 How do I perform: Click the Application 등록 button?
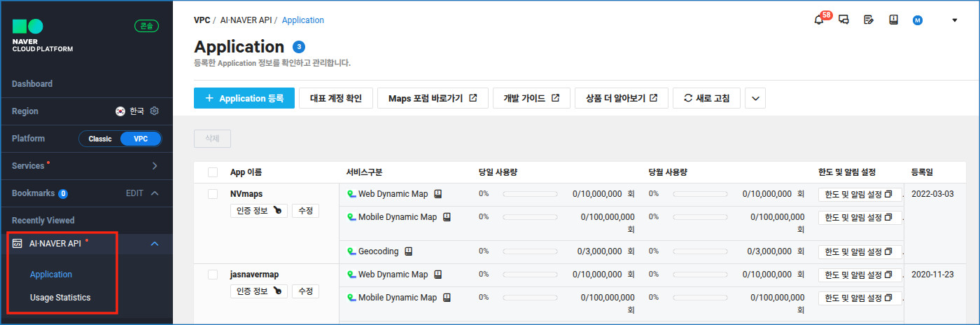pyautogui.click(x=244, y=98)
